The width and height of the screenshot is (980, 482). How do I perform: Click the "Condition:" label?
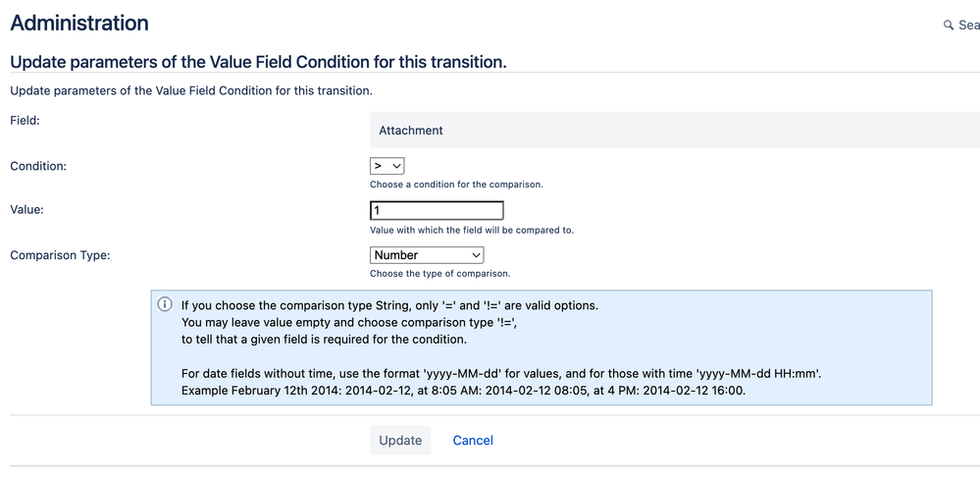tap(38, 167)
